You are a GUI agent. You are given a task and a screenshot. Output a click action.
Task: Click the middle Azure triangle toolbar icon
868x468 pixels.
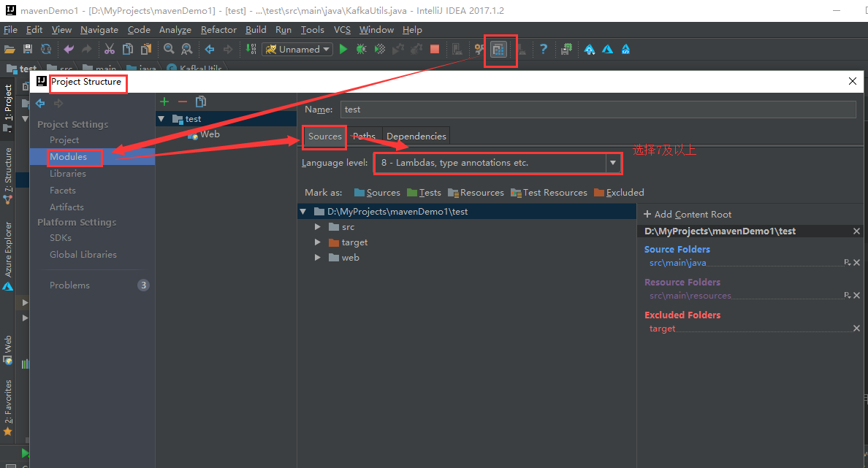point(607,49)
